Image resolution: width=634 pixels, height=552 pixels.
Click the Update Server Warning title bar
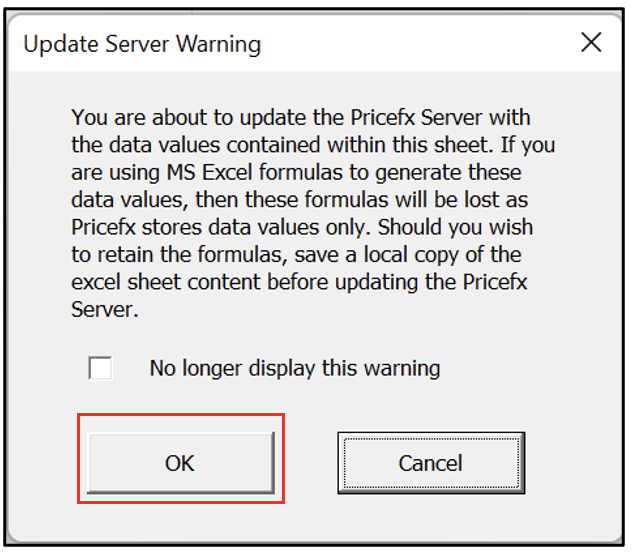pyautogui.click(x=300, y=44)
